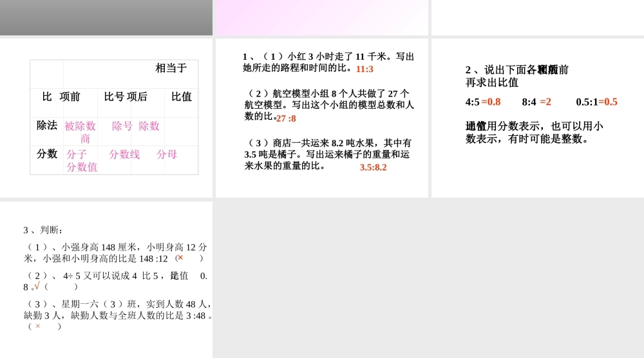The width and height of the screenshot is (644, 358).
Task: Open the slide with 3、判断 questions
Action: point(106,279)
